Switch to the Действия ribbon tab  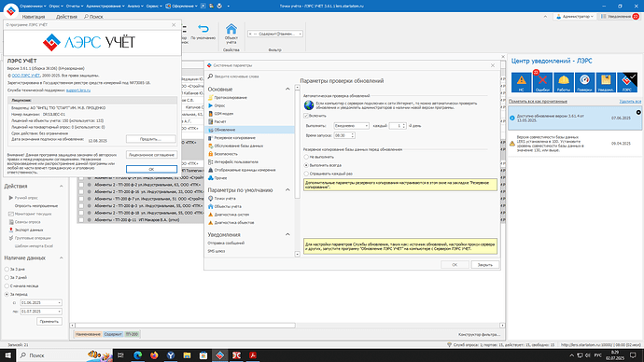pos(66,17)
